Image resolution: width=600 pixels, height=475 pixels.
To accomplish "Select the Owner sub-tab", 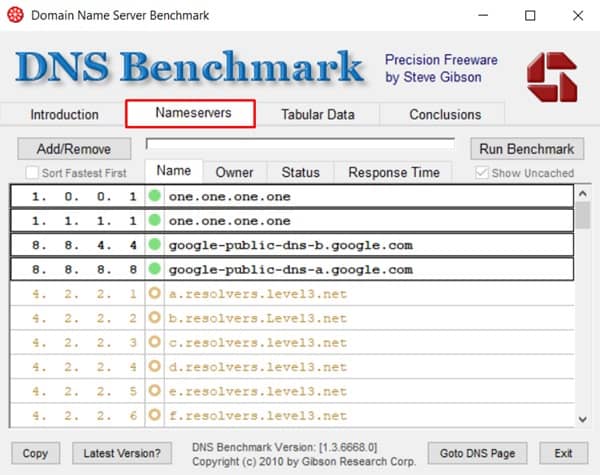I will (234, 172).
